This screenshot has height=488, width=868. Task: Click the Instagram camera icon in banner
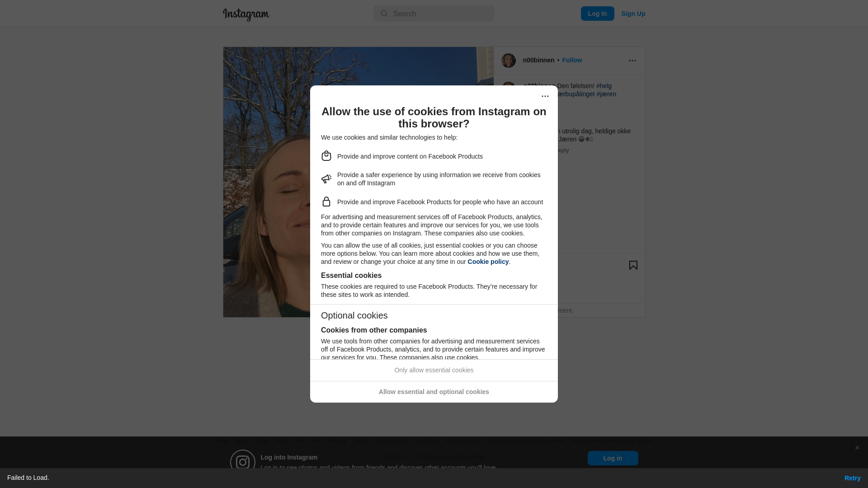coord(243,462)
